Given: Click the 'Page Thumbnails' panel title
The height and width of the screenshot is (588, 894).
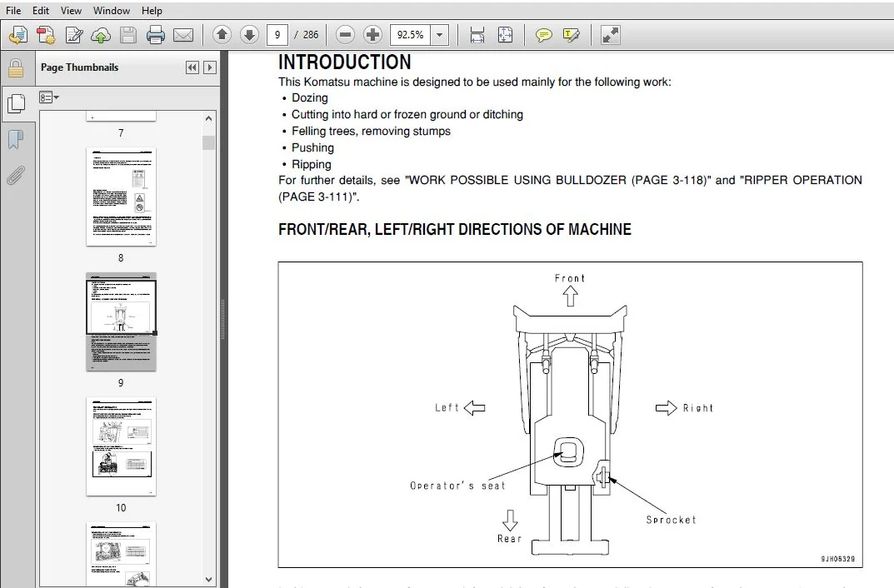Looking at the screenshot, I should [x=80, y=67].
